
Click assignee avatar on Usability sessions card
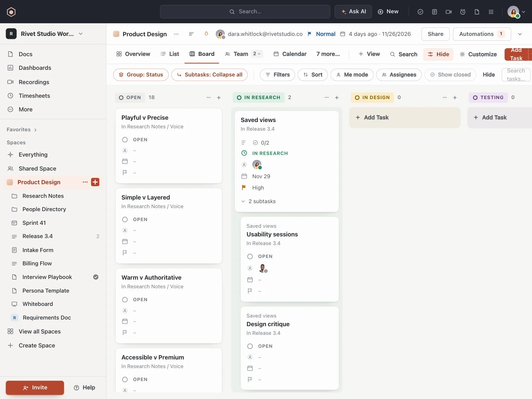point(263,268)
